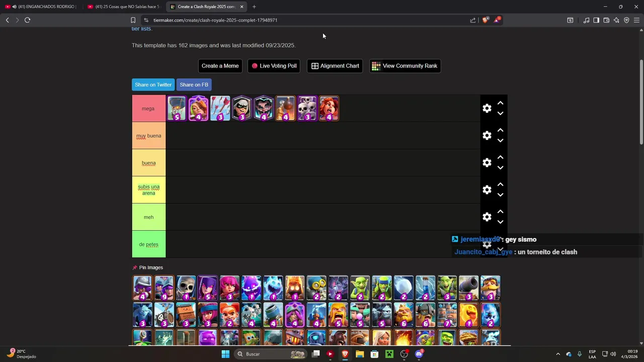Select Bandit card in mega tier

coord(242,109)
